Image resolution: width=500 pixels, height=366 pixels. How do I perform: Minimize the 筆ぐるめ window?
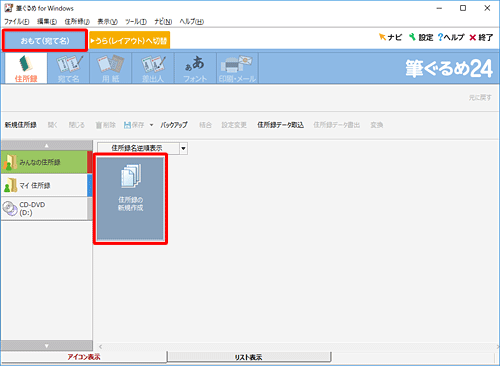(439, 8)
